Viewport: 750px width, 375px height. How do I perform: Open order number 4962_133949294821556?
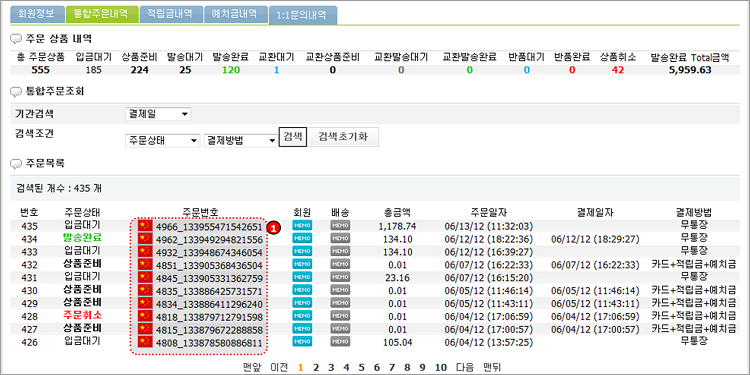209,240
